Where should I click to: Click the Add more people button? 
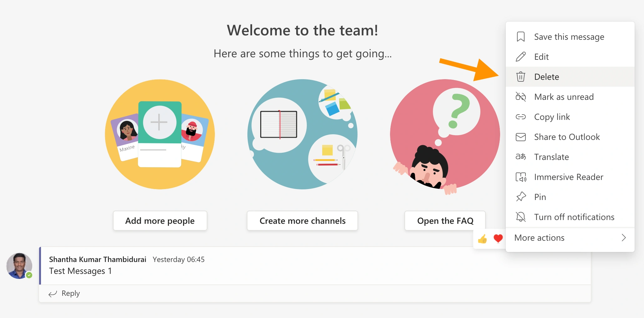coord(160,221)
